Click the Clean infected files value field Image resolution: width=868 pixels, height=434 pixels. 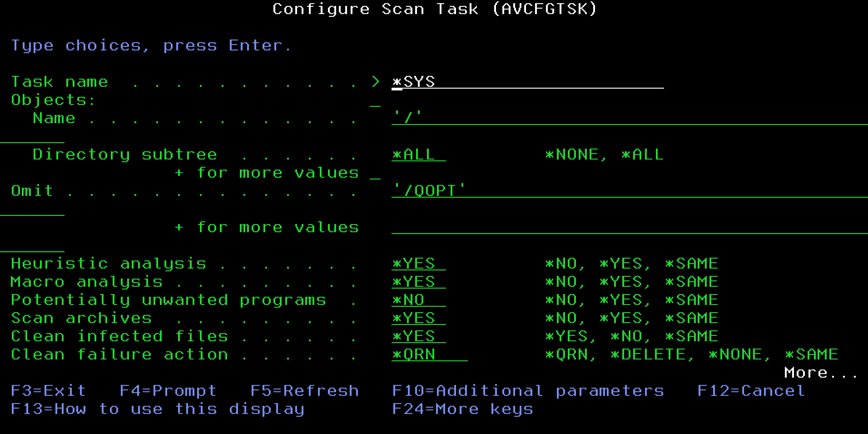click(x=418, y=336)
